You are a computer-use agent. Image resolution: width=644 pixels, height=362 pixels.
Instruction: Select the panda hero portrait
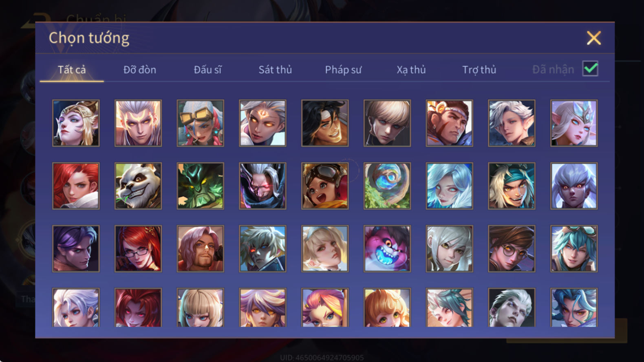coord(138,186)
